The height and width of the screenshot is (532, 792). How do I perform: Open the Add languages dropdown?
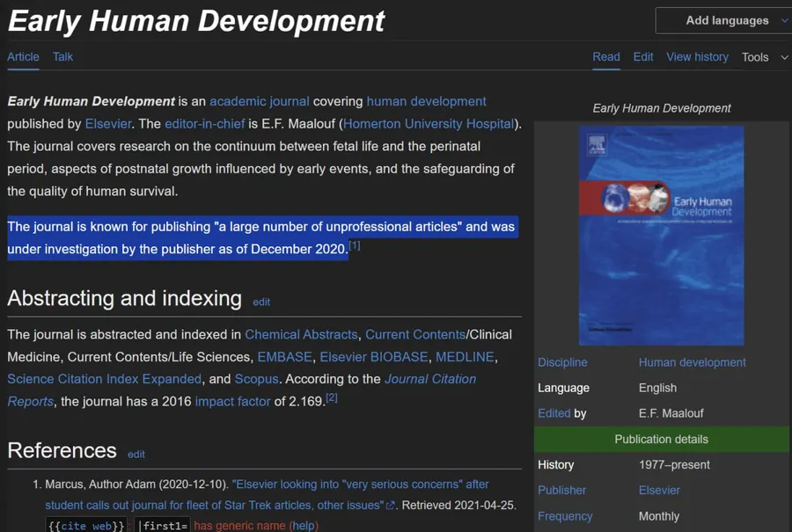[724, 21]
